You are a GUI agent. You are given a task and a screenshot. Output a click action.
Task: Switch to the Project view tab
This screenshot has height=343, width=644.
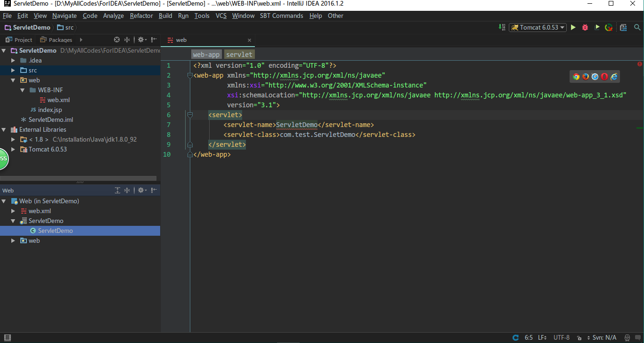[x=19, y=40]
